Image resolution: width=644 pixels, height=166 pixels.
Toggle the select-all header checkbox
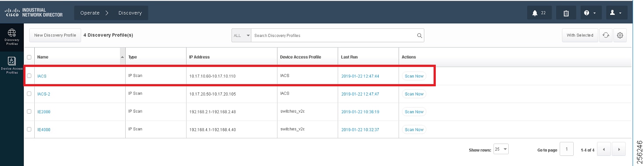pyautogui.click(x=29, y=57)
